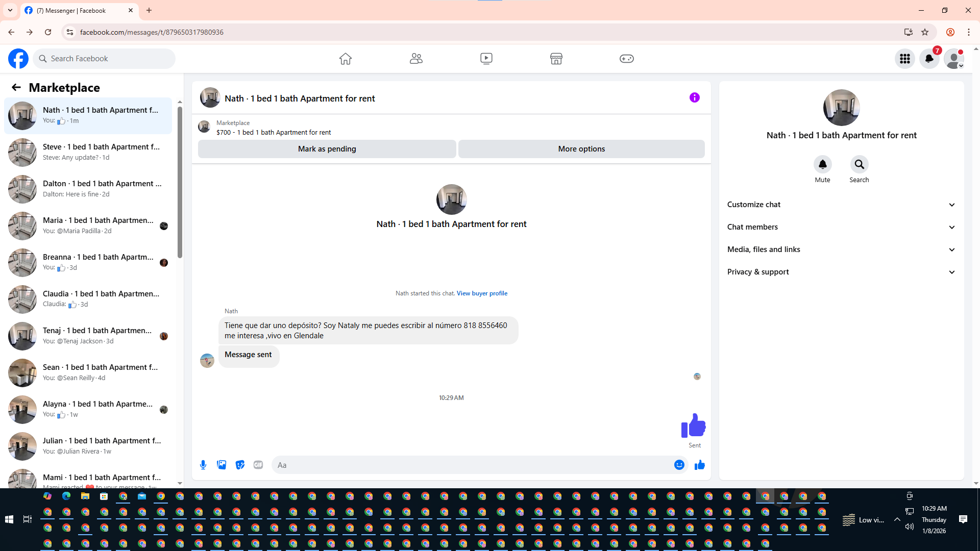Open the account profile avatar menu
The width and height of the screenshot is (980, 551).
pyautogui.click(x=954, y=59)
